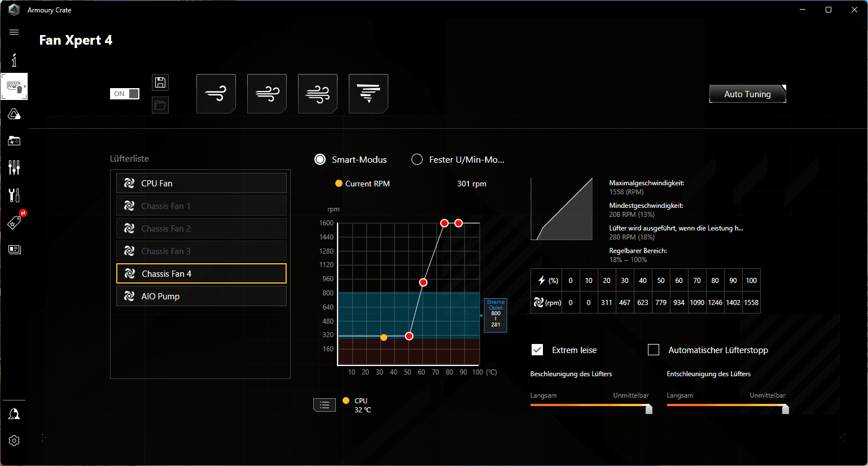
Task: Click Maximalgeschwindigkeit 1558 (RPM) text
Action: 647,188
